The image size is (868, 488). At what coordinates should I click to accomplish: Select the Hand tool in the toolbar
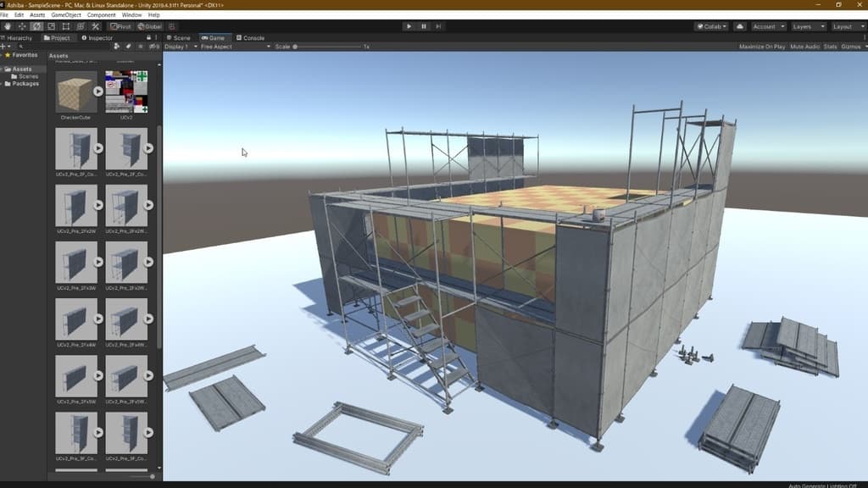pyautogui.click(x=8, y=26)
